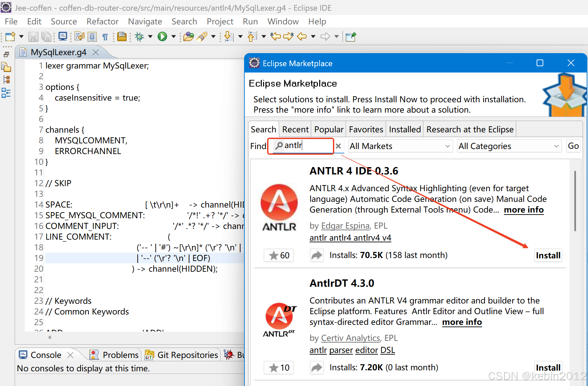Click the Marketplace results vertical scrollbar
The height and width of the screenshot is (386, 588).
575,201
